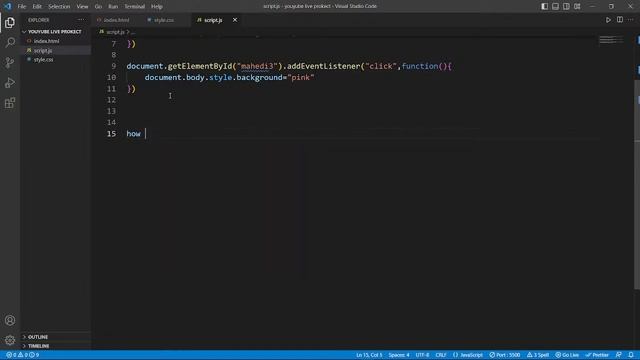Viewport: 640px width, 360px height.
Task: Change UTF-8 file encoding
Action: tap(422, 355)
